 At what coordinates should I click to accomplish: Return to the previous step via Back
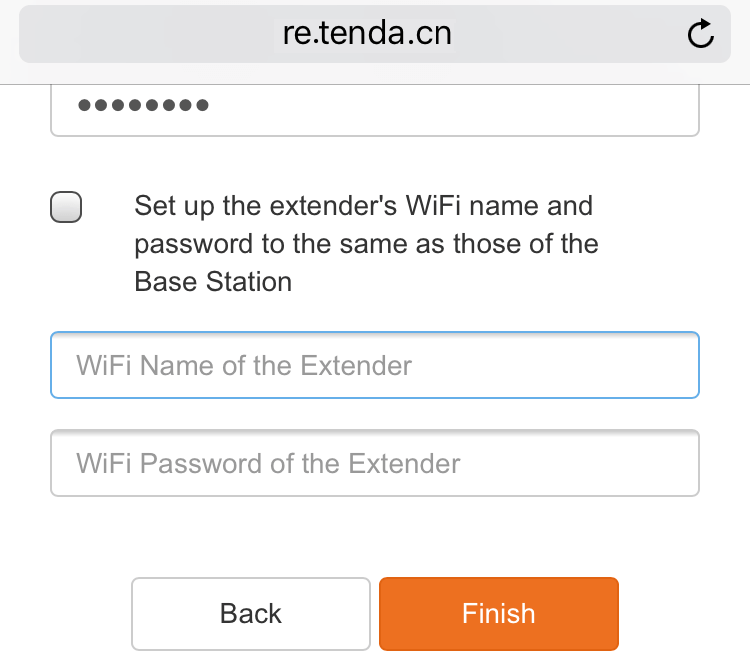[251, 613]
